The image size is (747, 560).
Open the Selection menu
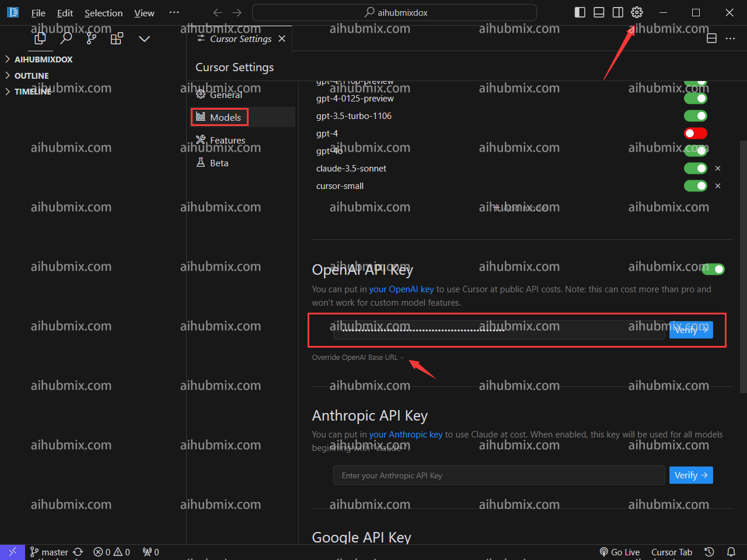coord(103,13)
